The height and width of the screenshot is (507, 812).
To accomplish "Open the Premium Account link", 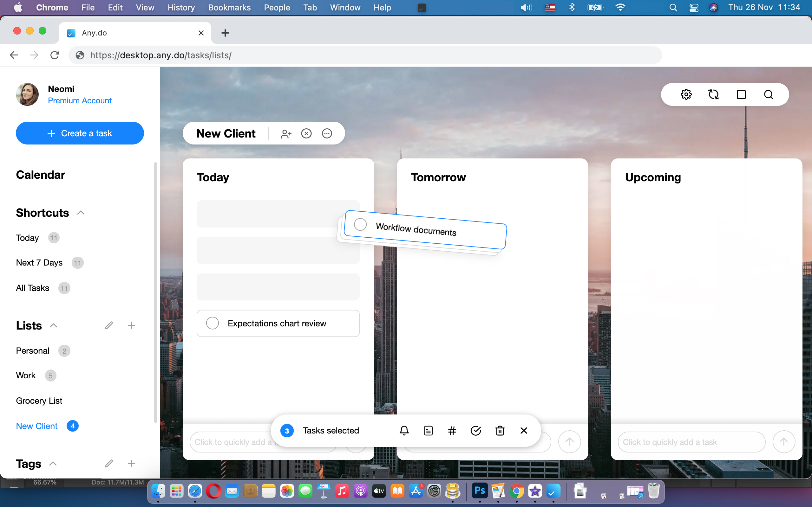I will tap(80, 100).
